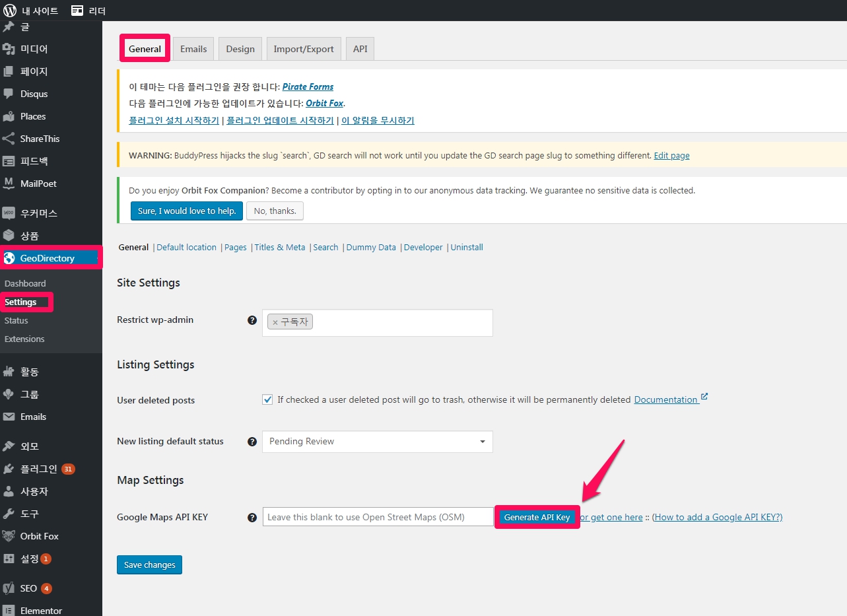
Task: Open the Pages sub-section link
Action: (236, 247)
